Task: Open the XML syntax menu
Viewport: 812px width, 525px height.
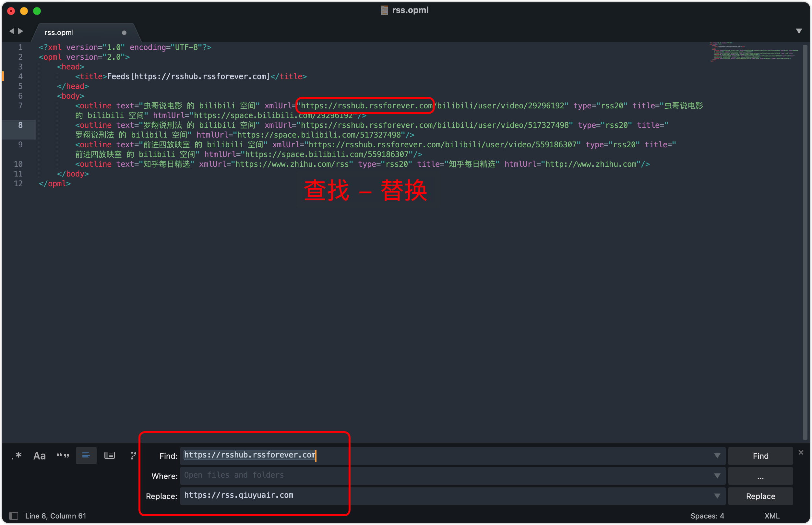Action: (x=771, y=516)
